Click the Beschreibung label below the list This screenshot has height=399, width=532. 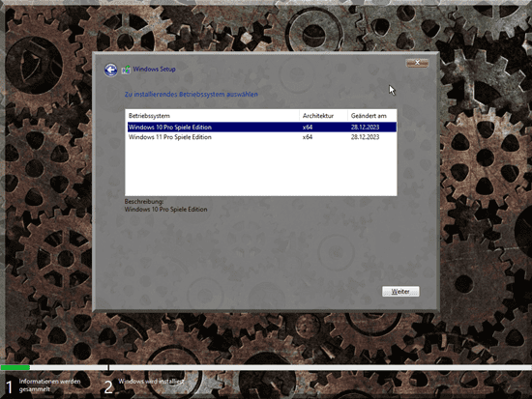(x=144, y=201)
